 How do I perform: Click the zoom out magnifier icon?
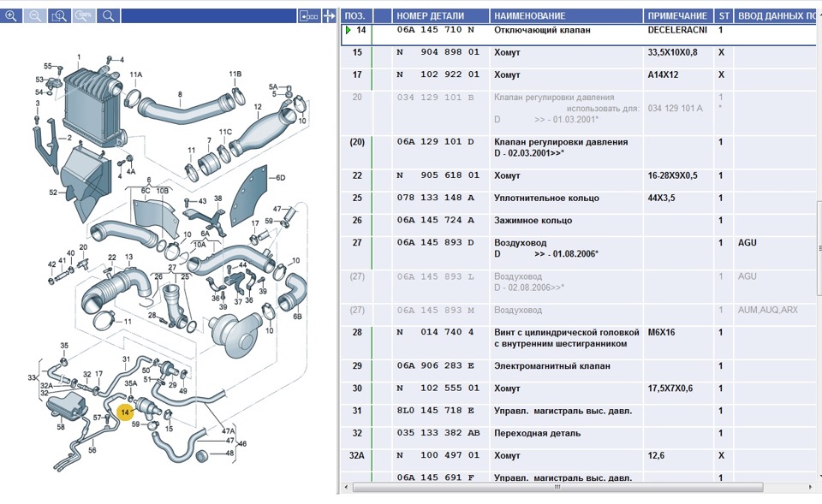click(x=35, y=15)
